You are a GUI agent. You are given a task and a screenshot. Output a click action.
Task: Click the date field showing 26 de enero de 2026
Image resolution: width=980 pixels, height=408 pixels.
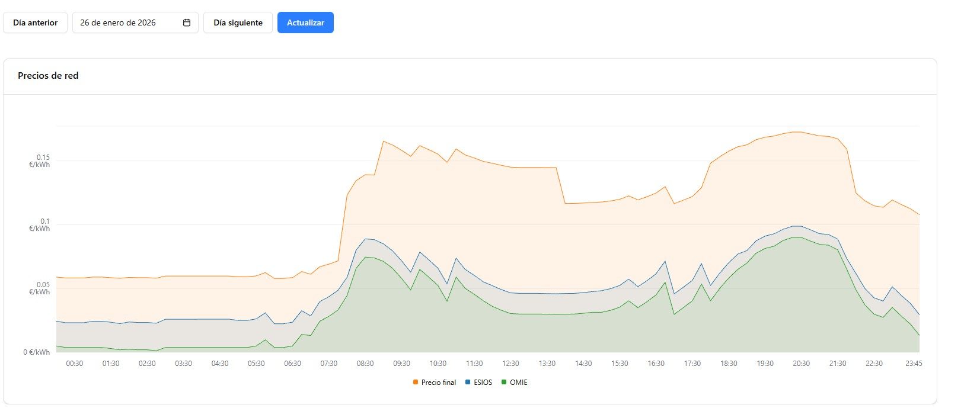point(125,23)
